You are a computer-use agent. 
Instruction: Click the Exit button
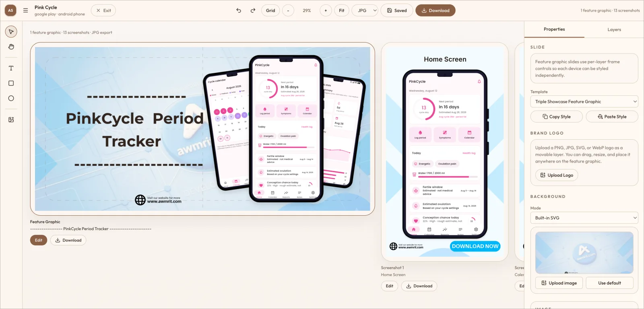pyautogui.click(x=103, y=10)
